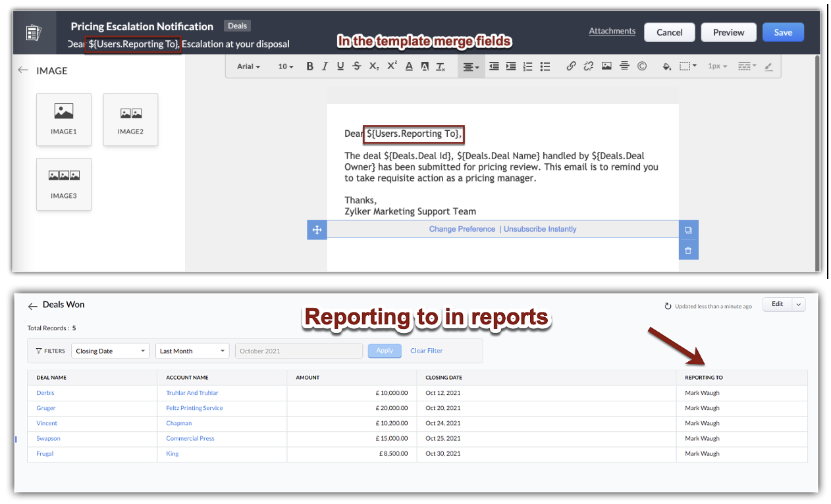Click the Change Preference link

click(x=462, y=229)
